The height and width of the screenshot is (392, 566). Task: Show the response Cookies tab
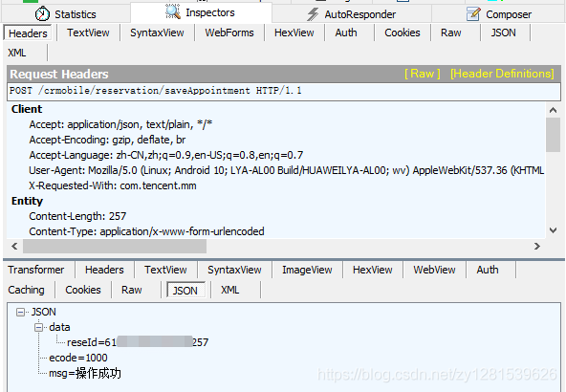coord(83,290)
